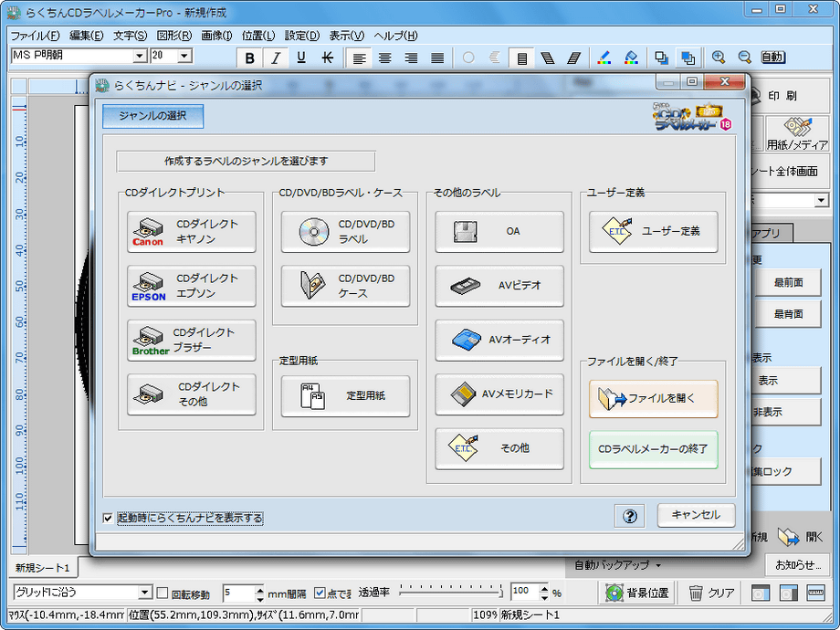This screenshot has width=840, height=630.
Task: Toggle the 点で checkbox in bottom bar
Action: pos(320,593)
